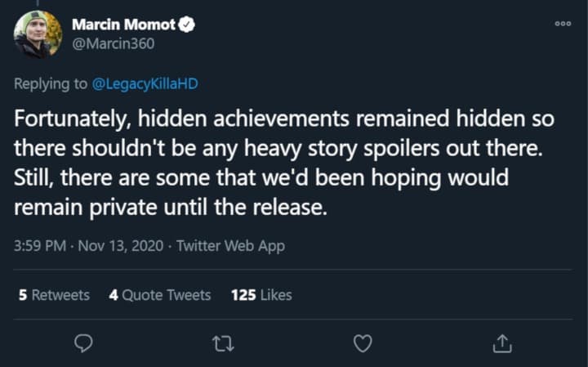Click the 'Replying to' label text
The width and height of the screenshot is (588, 367).
point(47,86)
